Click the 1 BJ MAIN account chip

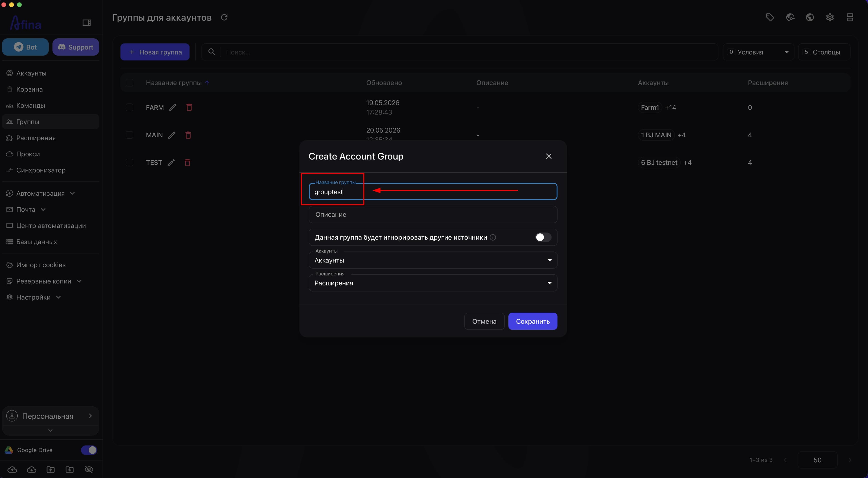point(656,135)
